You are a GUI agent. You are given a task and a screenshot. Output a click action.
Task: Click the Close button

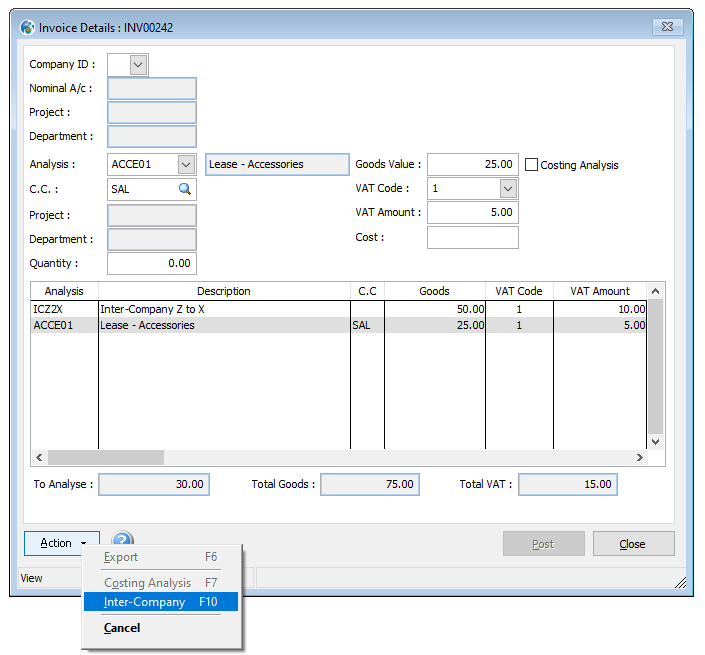click(634, 544)
